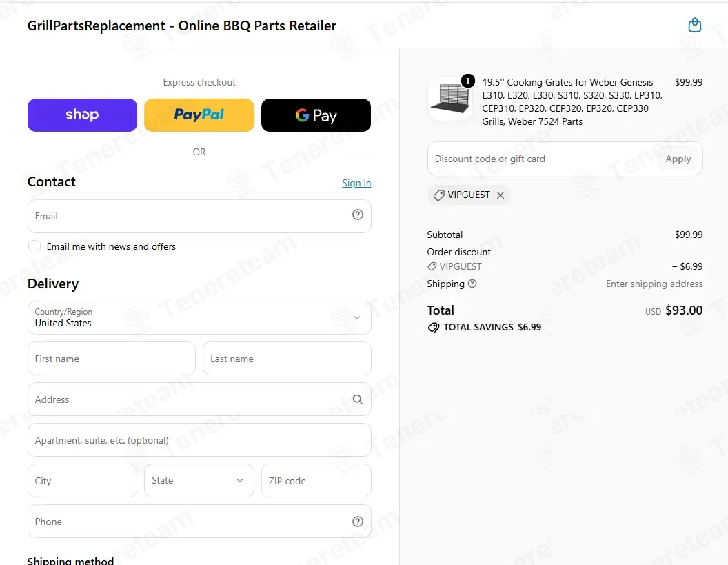This screenshot has width=728, height=565.
Task: Click the cooking grates product thumbnail
Action: (450, 99)
